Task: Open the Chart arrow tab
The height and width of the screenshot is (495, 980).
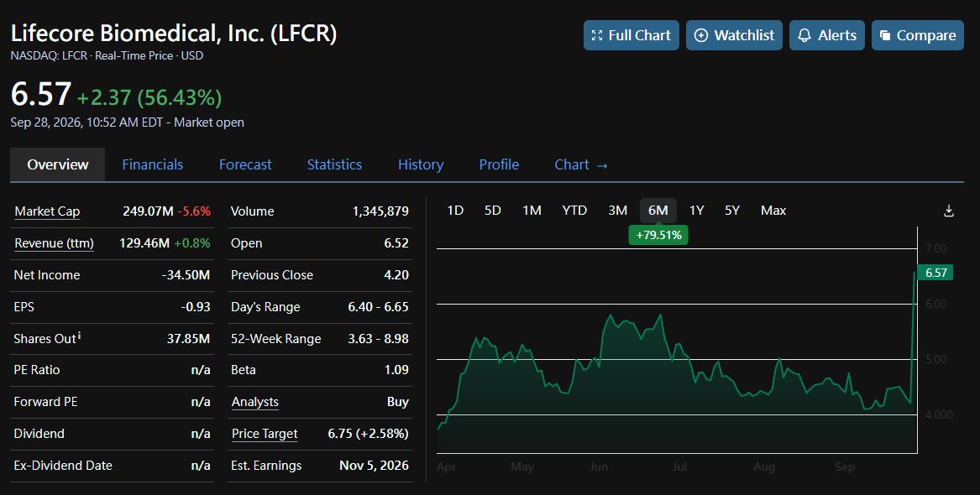Action: 581,164
